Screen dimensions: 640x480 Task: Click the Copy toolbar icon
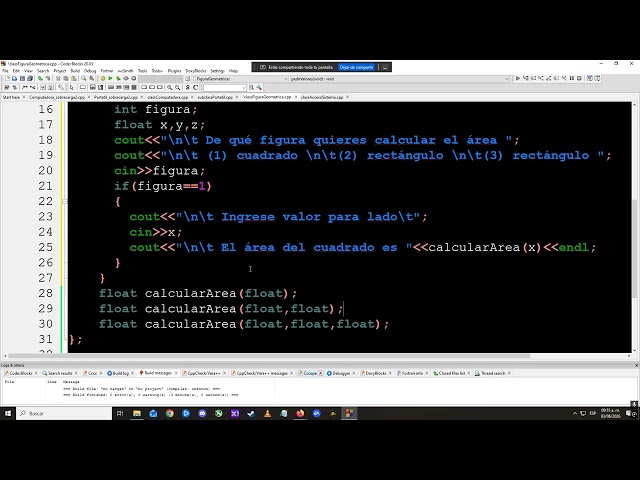click(66, 78)
